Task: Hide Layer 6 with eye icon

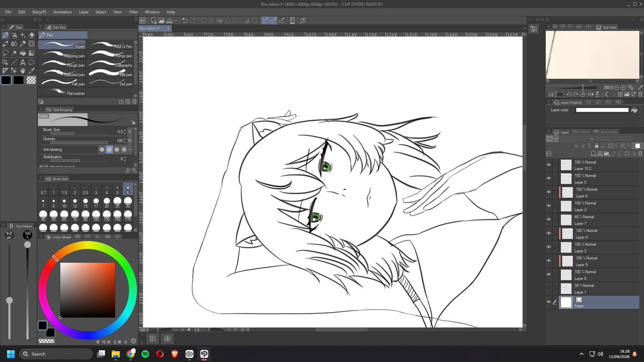Action: point(548,192)
